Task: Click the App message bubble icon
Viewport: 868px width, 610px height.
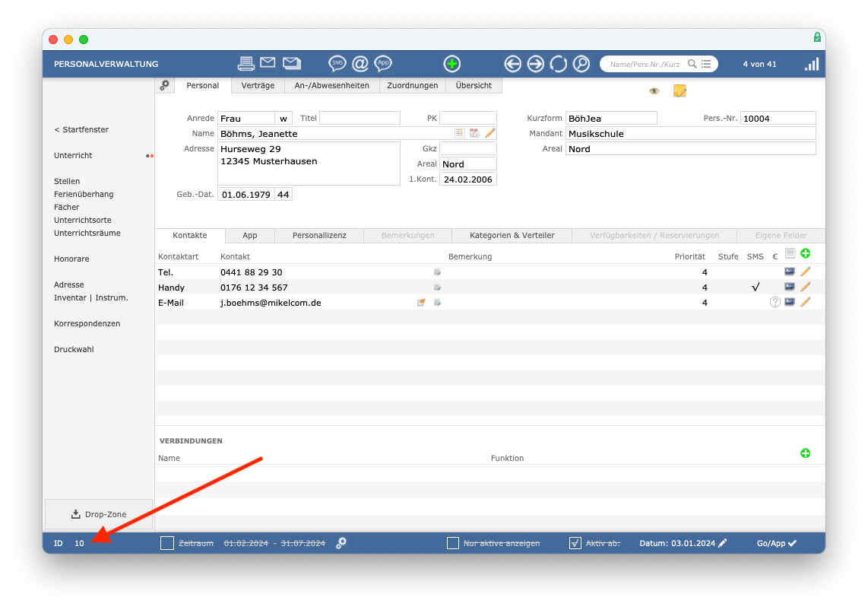Action: point(383,64)
